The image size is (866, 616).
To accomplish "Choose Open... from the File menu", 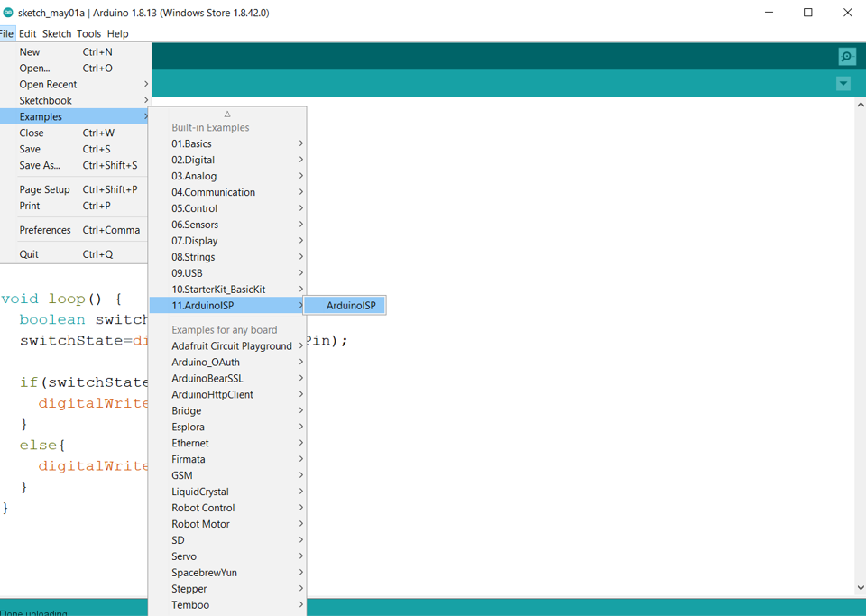I will [x=76, y=68].
